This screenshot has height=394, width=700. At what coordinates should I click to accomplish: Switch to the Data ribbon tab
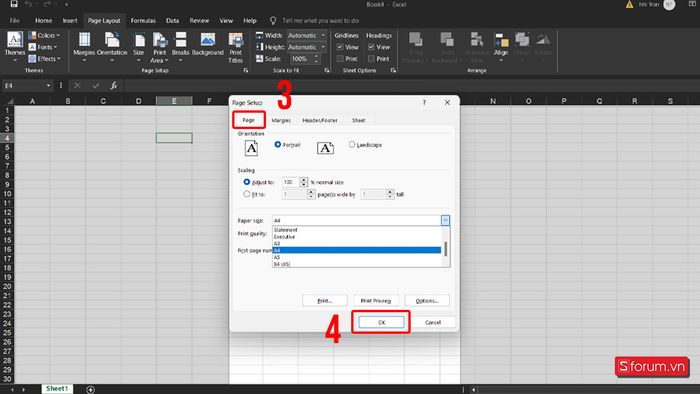point(172,21)
